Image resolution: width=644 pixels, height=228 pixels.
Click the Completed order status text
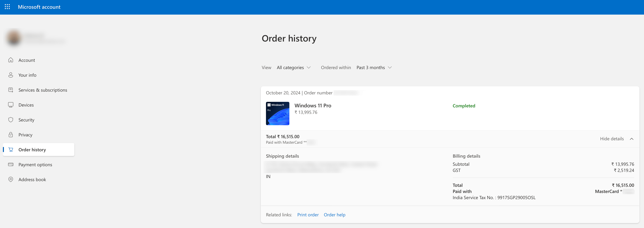[464, 106]
